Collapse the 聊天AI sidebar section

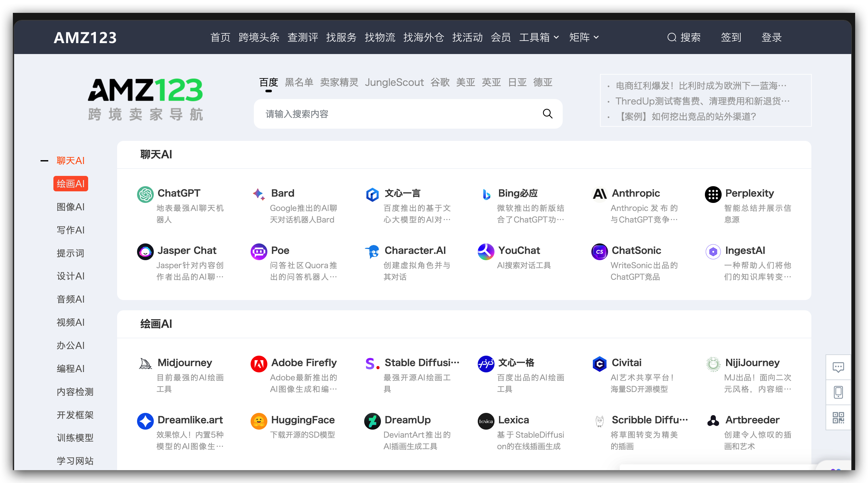44,161
